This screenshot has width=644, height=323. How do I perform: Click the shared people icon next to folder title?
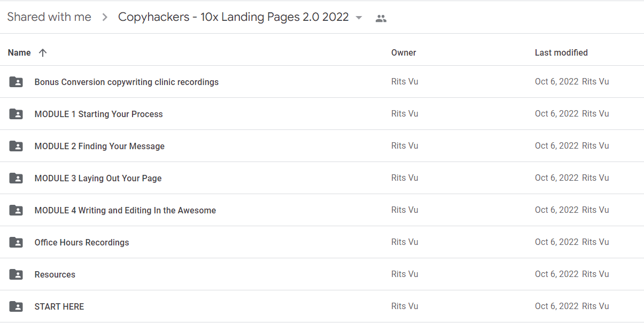(381, 18)
